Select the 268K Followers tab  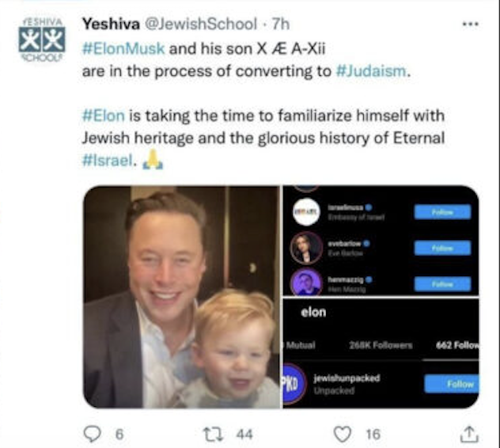[x=381, y=345]
